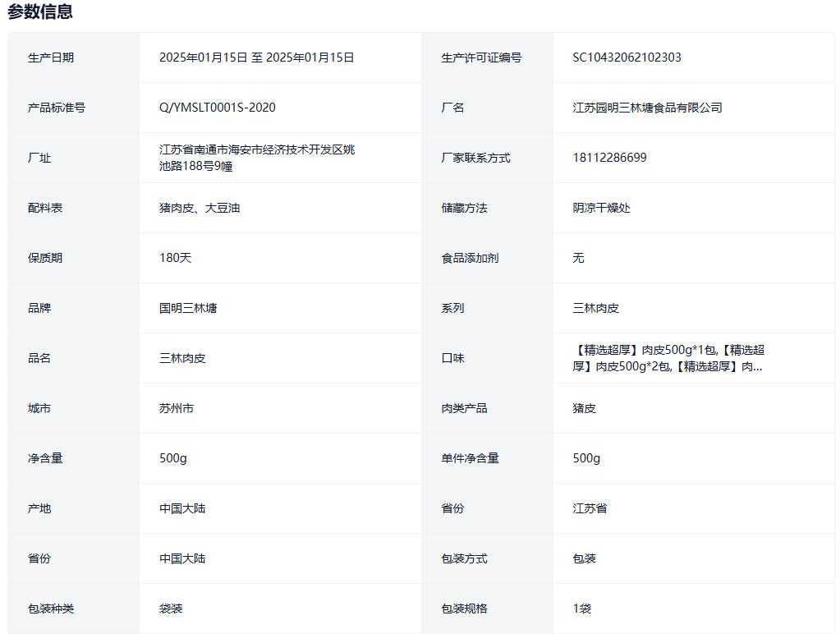Select packaging type value 袋装

point(171,609)
